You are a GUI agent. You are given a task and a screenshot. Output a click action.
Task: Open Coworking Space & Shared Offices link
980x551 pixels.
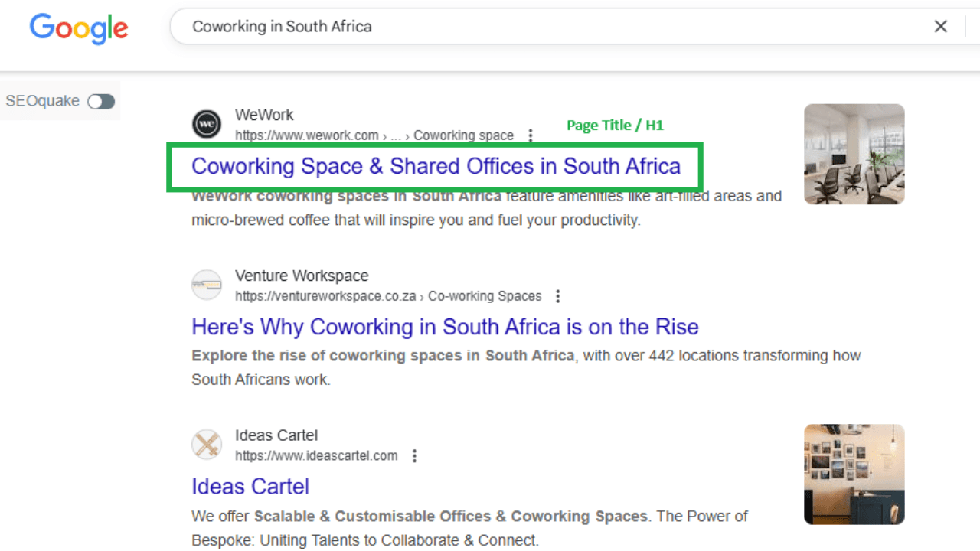tap(436, 167)
